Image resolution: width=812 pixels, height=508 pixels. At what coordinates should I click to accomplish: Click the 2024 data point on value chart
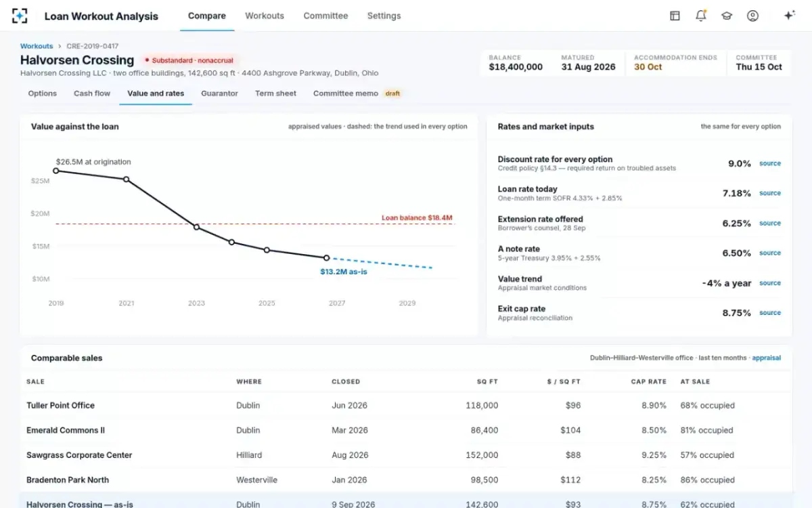click(x=232, y=242)
